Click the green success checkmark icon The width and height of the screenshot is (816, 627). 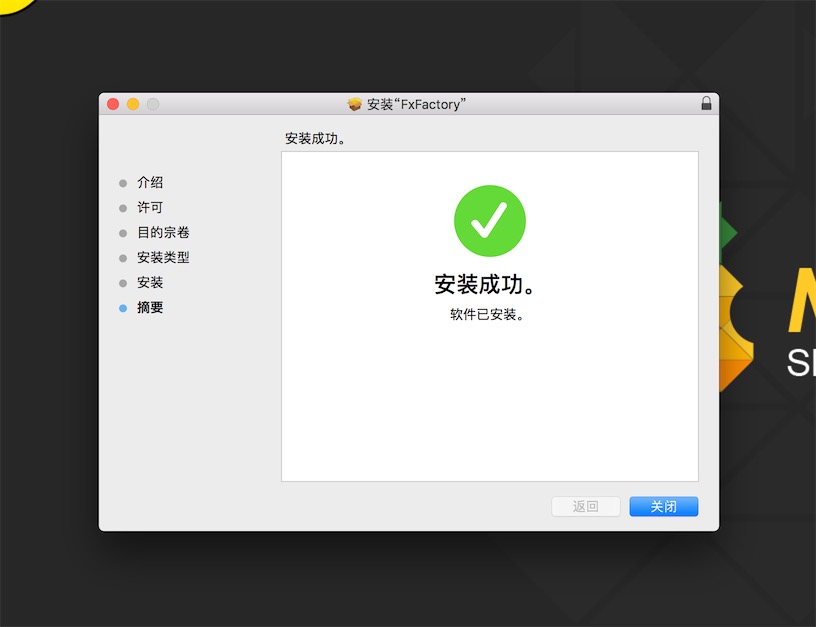pyautogui.click(x=490, y=221)
